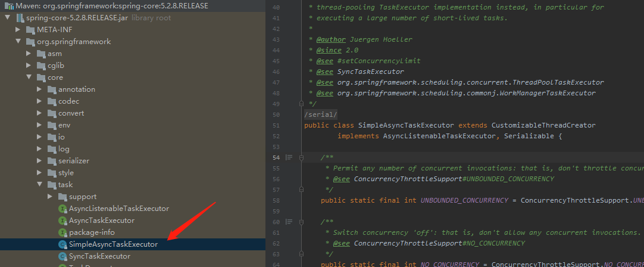Click the support package folder icon
This screenshot has width=644, height=267.
(x=62, y=197)
